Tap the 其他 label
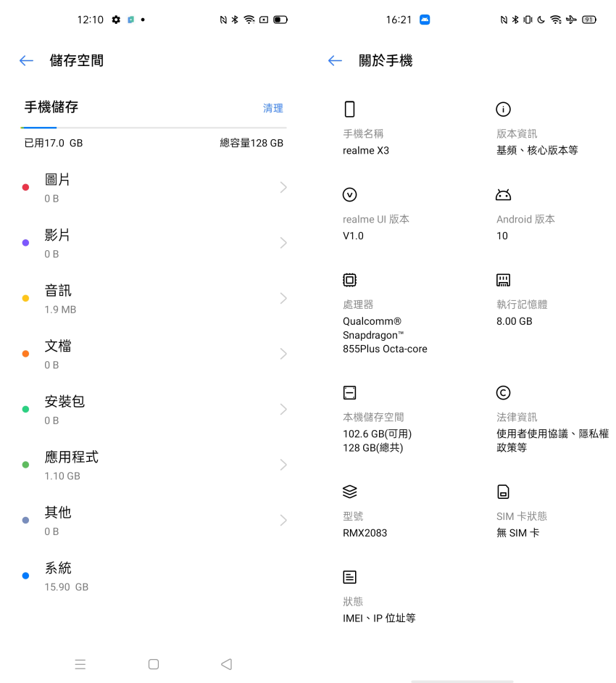The image size is (616, 683). (x=58, y=512)
